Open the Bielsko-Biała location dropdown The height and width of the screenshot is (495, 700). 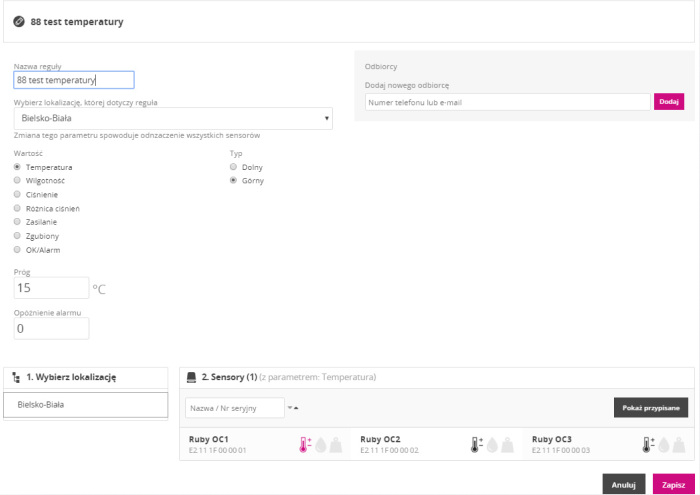[x=173, y=118]
